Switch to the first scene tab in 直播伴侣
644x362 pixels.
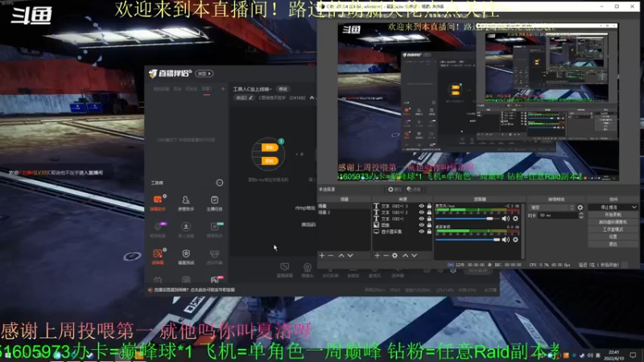tap(161, 89)
